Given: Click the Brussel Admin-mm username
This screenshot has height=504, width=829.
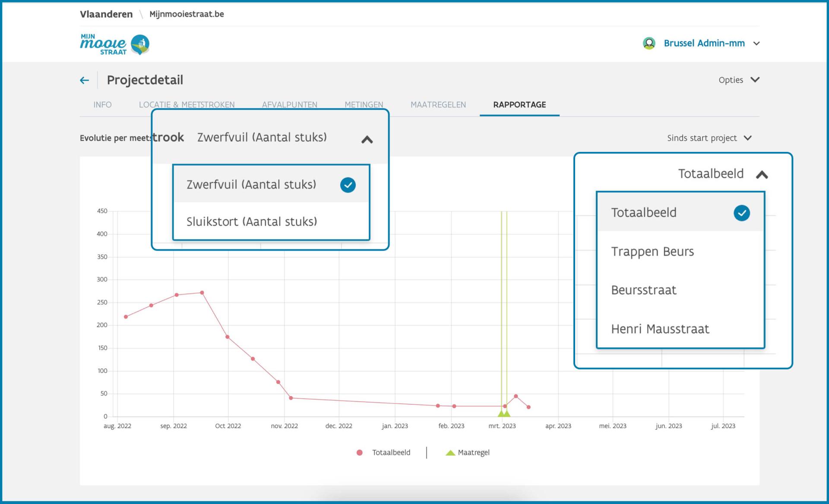Looking at the screenshot, I should 704,43.
